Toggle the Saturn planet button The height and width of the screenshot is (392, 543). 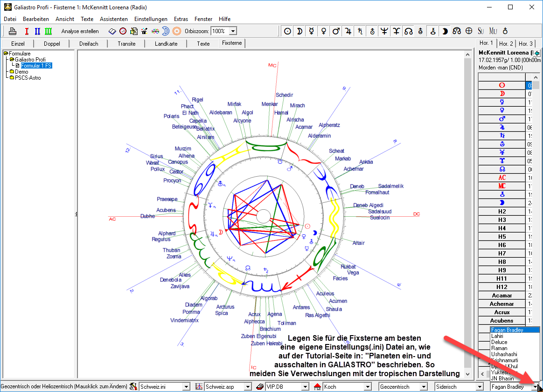[x=360, y=31]
